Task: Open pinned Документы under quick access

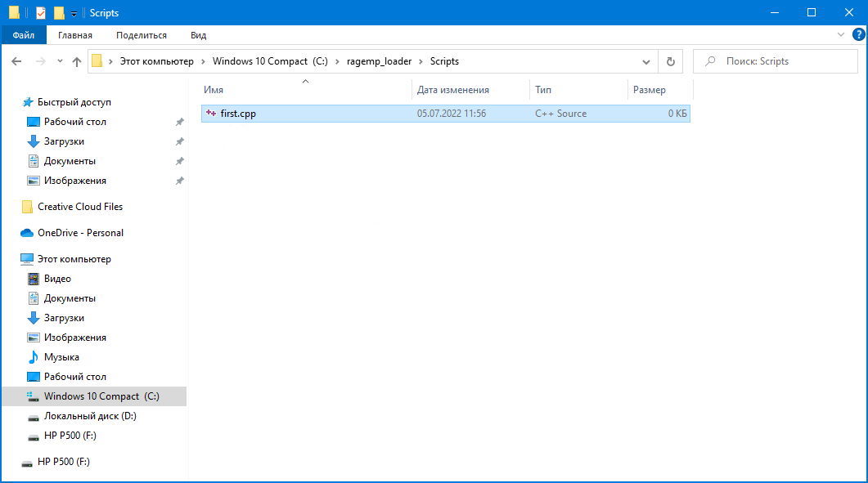Action: (70, 161)
